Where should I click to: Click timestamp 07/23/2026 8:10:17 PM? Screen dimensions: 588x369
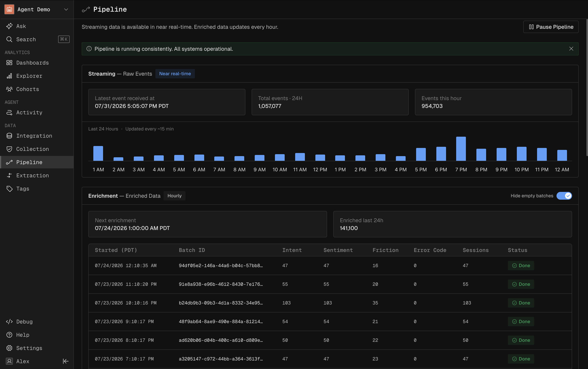[x=124, y=340]
